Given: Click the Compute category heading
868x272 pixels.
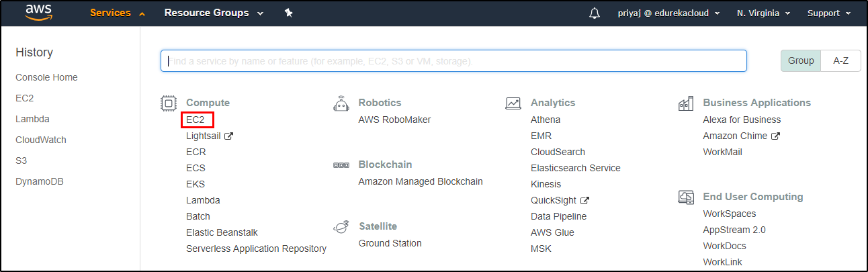Looking at the screenshot, I should [x=208, y=103].
